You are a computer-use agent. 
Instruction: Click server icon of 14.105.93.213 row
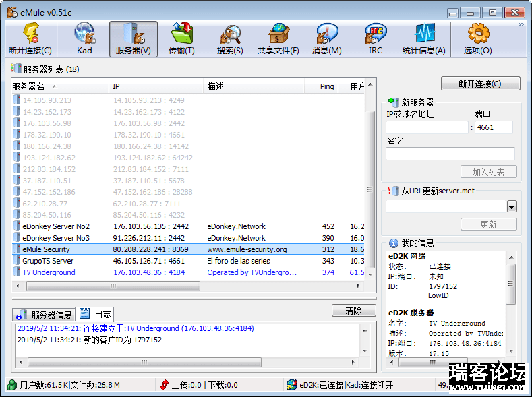point(16,100)
